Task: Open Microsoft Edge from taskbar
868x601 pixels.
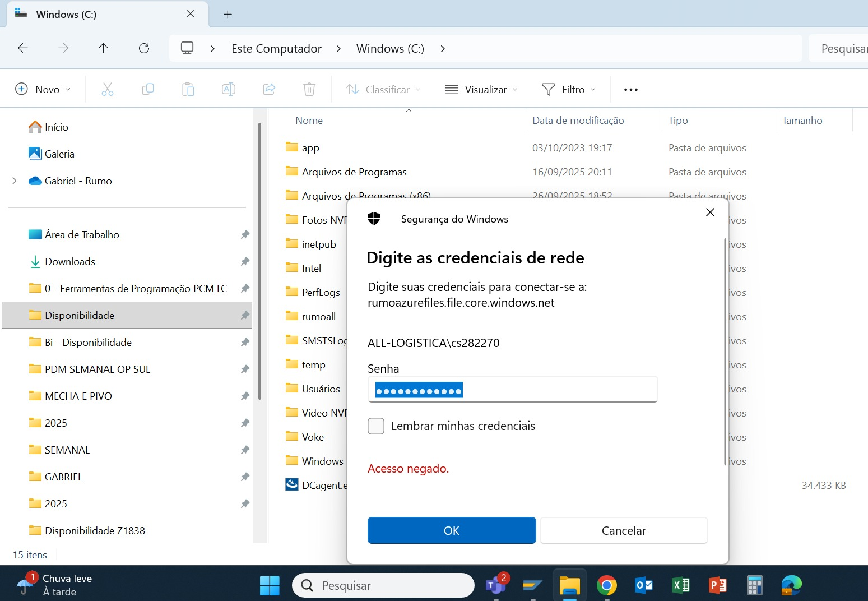Action: [792, 585]
